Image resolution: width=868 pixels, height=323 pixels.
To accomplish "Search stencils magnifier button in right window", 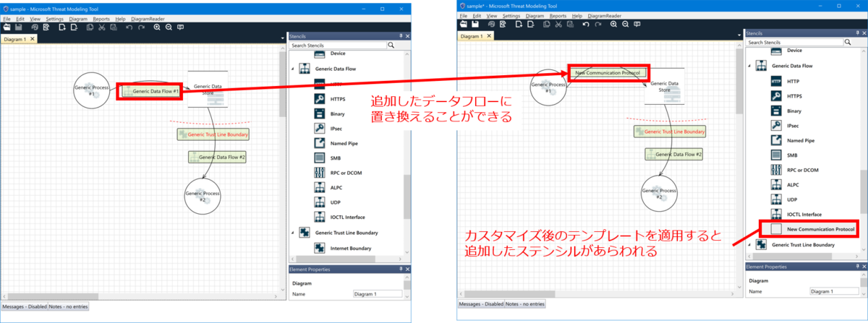I will click(x=848, y=42).
